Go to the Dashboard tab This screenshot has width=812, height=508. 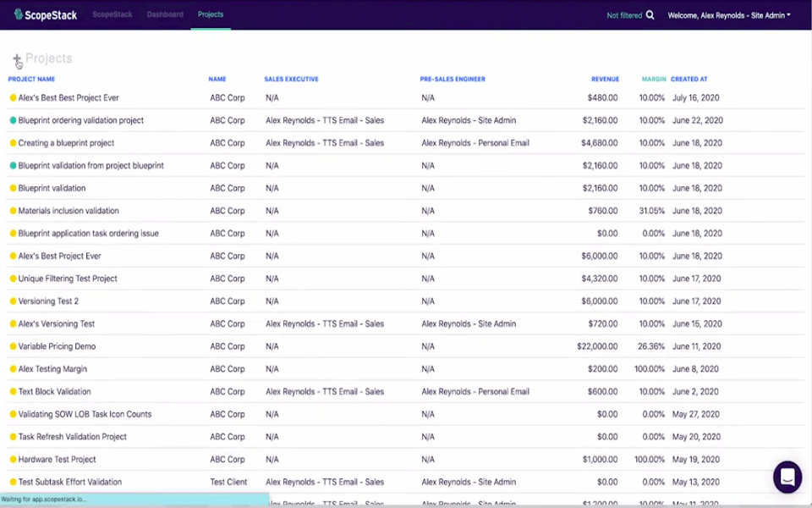[165, 14]
